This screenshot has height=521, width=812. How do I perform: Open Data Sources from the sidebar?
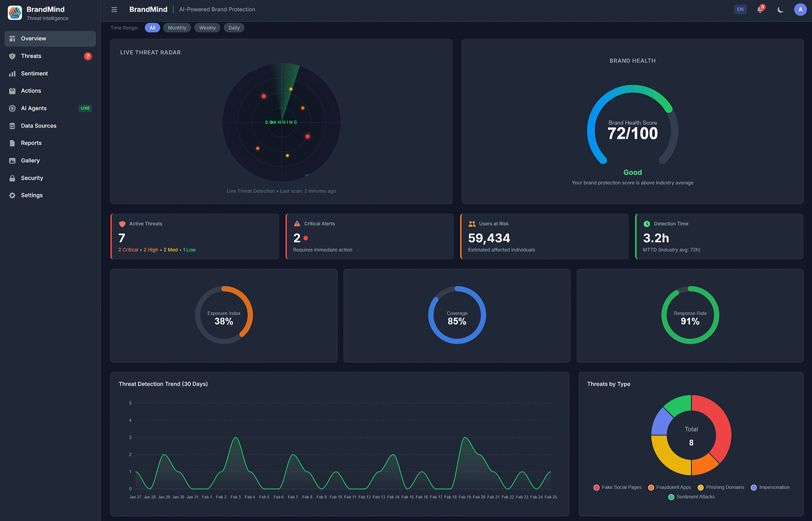click(38, 125)
